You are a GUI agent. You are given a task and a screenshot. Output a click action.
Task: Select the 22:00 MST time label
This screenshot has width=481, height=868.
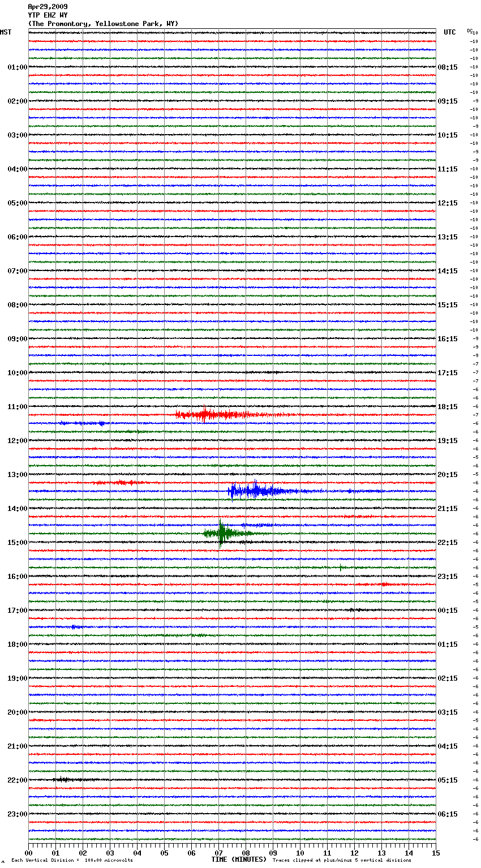click(x=18, y=780)
